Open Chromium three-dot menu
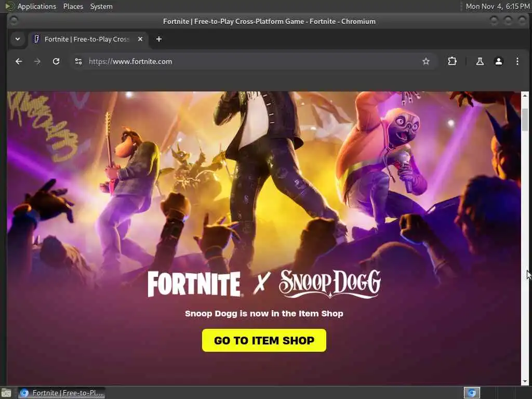532x399 pixels. pyautogui.click(x=517, y=61)
